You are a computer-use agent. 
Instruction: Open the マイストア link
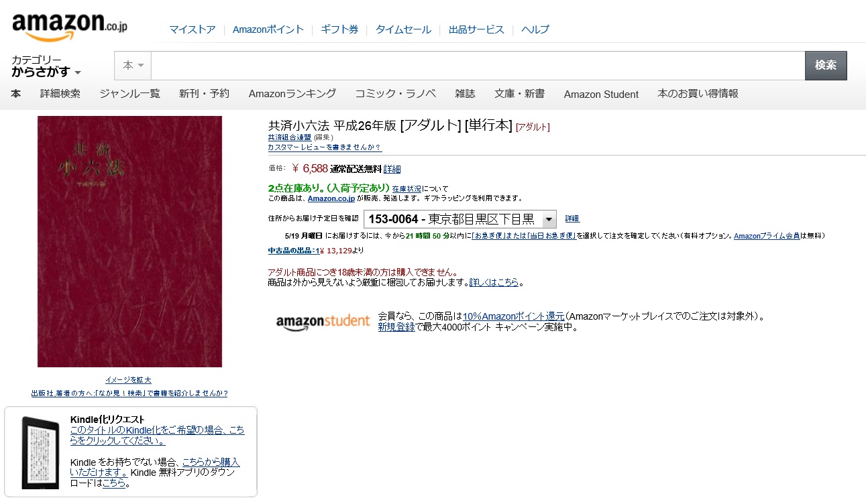coord(193,29)
